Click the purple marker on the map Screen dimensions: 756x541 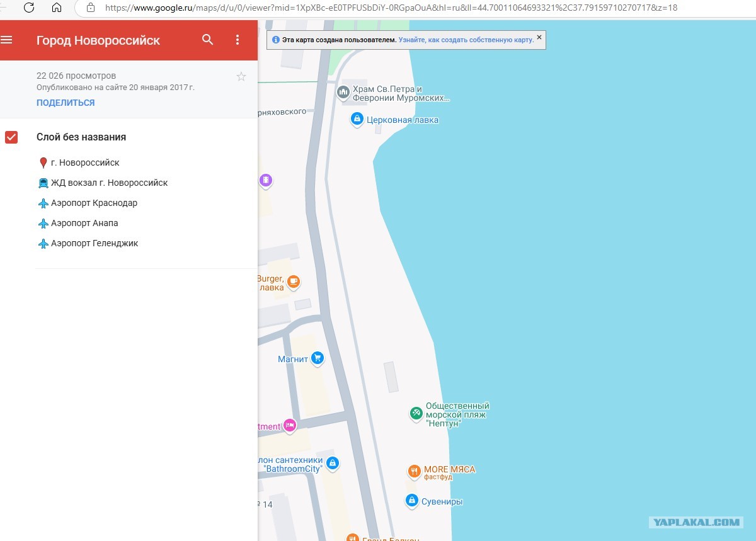pyautogui.click(x=266, y=181)
